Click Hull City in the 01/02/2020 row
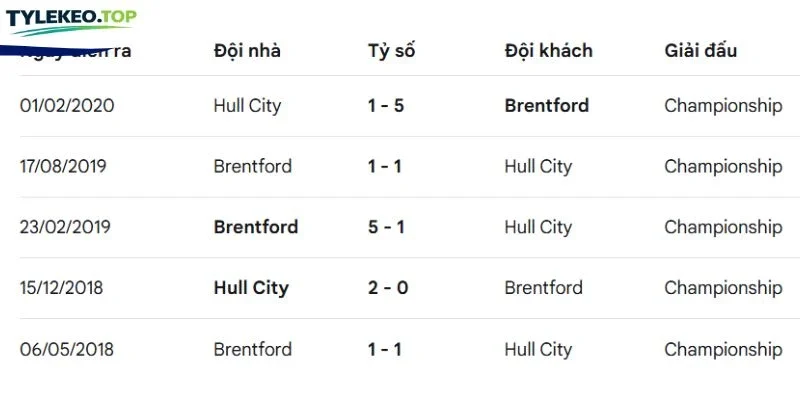The width and height of the screenshot is (800, 400). [x=247, y=106]
